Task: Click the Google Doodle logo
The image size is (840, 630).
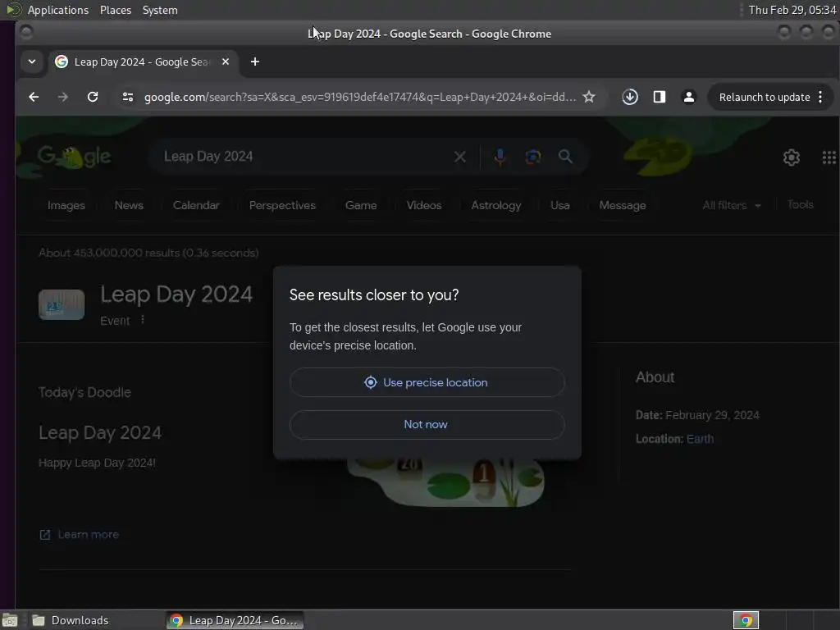Action: coord(74,157)
